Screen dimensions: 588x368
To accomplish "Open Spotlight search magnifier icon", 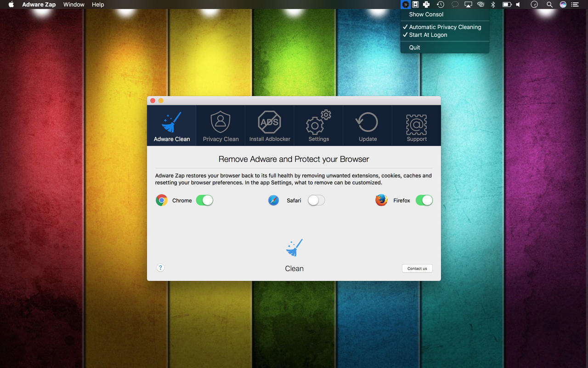I will pyautogui.click(x=549, y=5).
